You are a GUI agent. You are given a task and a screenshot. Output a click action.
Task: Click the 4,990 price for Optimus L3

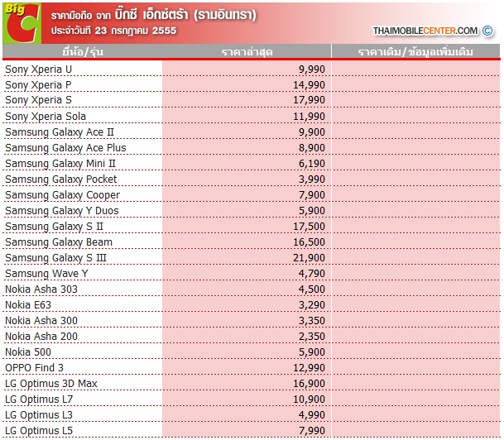point(312,415)
